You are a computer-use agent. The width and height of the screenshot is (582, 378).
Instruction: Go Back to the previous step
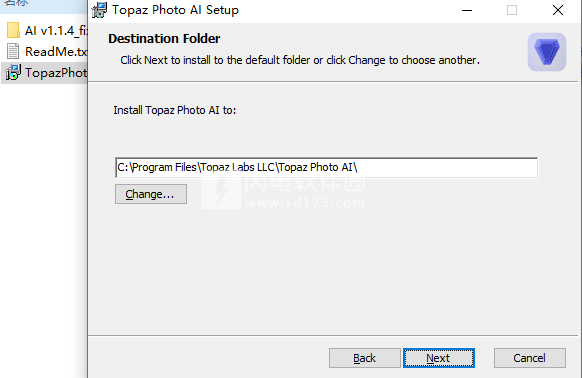coord(364,358)
